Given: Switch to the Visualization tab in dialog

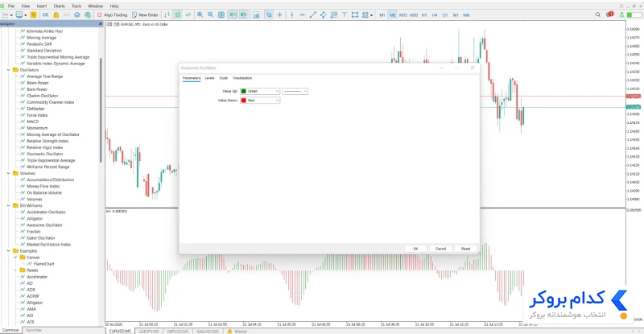Looking at the screenshot, I should pos(242,78).
